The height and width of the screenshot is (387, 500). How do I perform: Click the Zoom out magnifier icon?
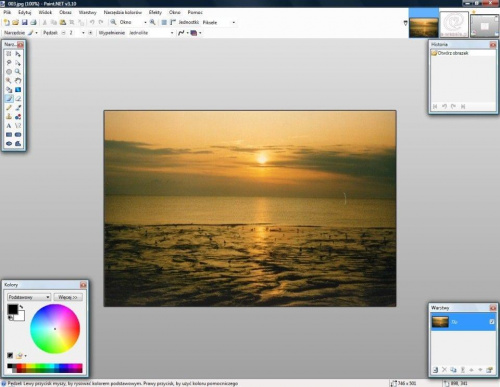pos(113,22)
